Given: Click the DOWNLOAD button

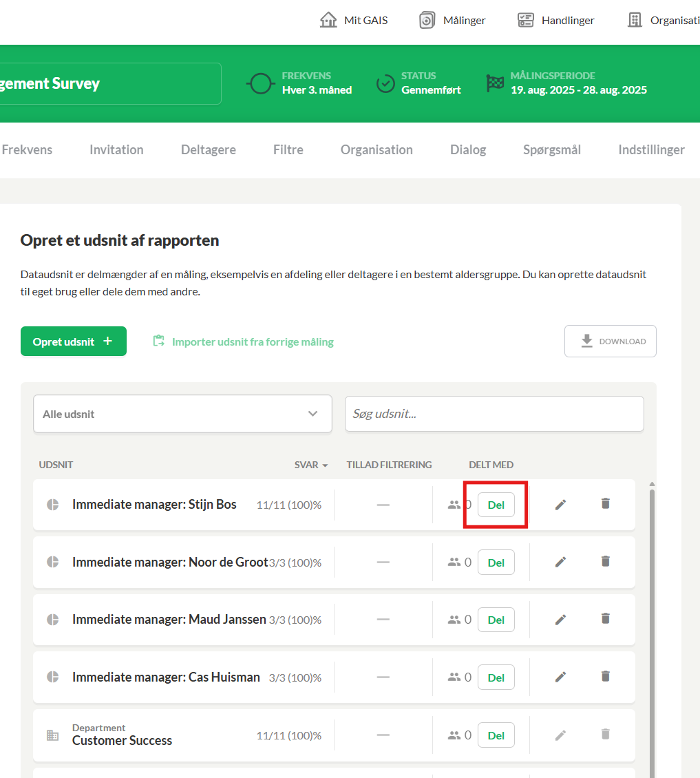Looking at the screenshot, I should pyautogui.click(x=611, y=341).
